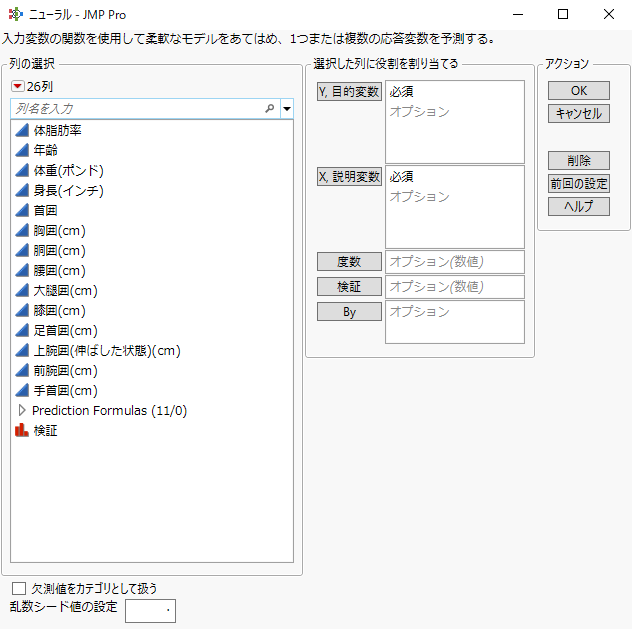Open the ヘルプ button
The width and height of the screenshot is (632, 629).
[578, 206]
